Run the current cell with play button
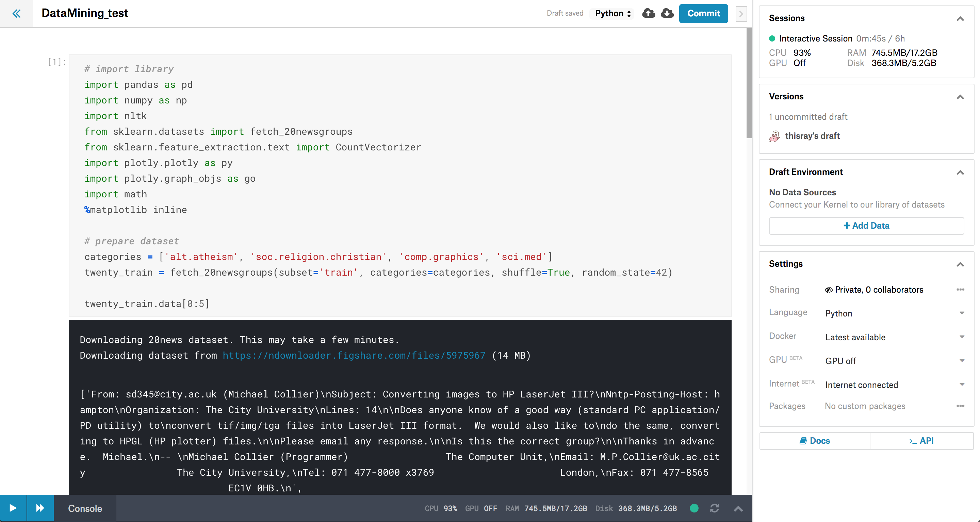The image size is (980, 522). [x=13, y=508]
